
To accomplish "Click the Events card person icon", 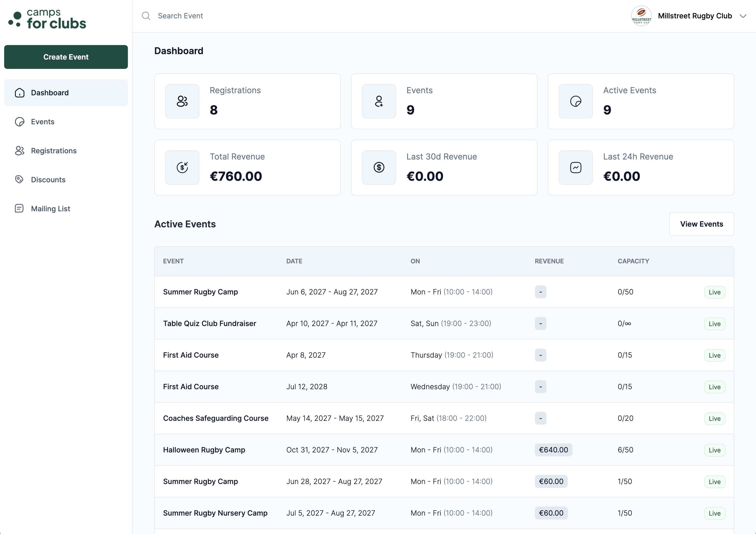I will pyautogui.click(x=379, y=101).
